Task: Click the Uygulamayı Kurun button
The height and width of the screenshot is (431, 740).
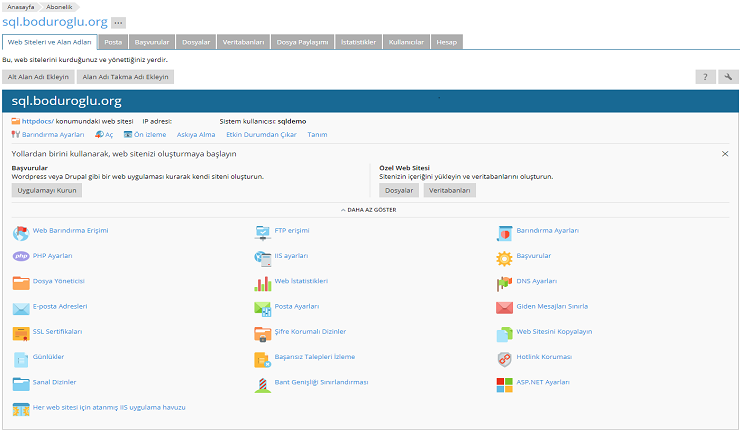Action: (x=47, y=190)
